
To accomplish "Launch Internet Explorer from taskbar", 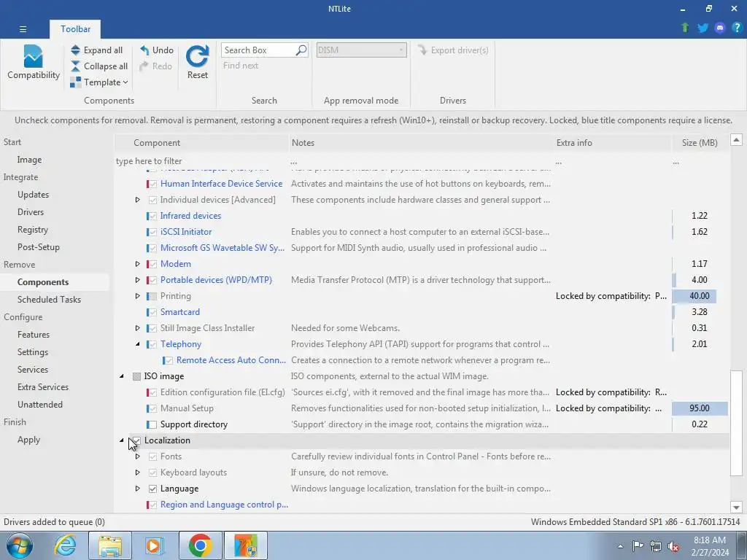I will coord(65,545).
